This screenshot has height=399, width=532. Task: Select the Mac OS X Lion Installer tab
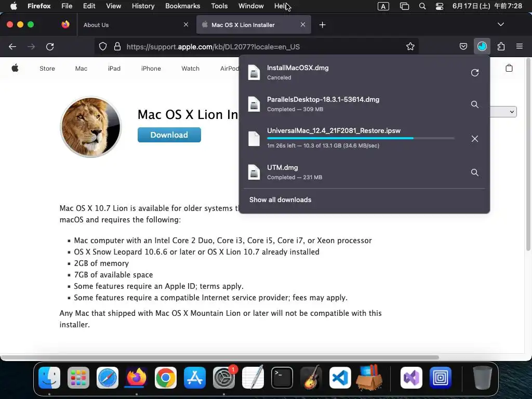pyautogui.click(x=254, y=25)
